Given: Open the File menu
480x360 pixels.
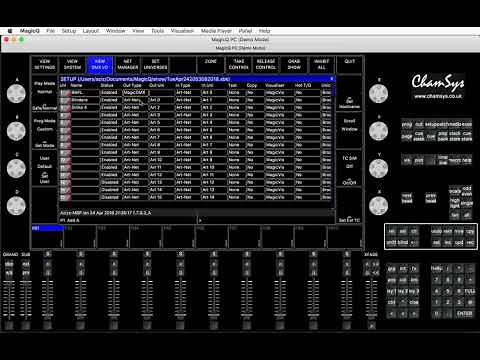Looking at the screenshot, I should click(51, 31).
